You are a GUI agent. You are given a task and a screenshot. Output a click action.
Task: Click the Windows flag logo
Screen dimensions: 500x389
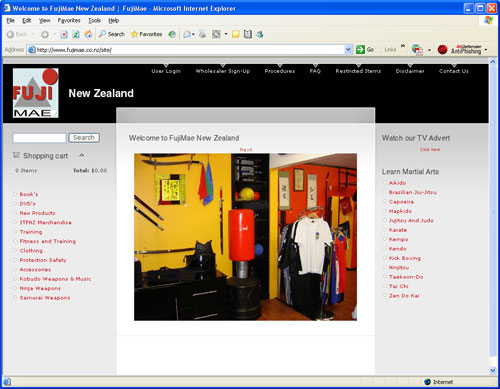(x=488, y=20)
